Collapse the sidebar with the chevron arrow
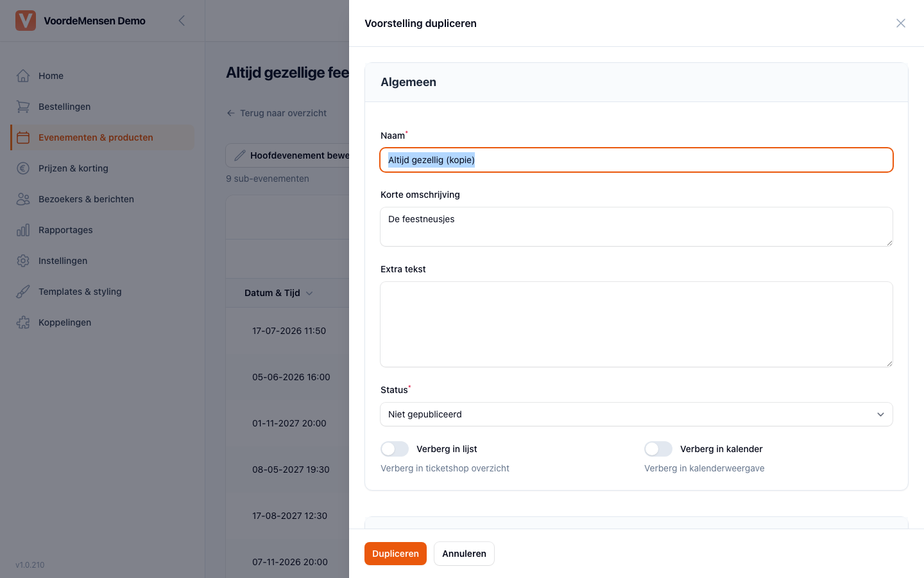The image size is (924, 578). [x=182, y=21]
